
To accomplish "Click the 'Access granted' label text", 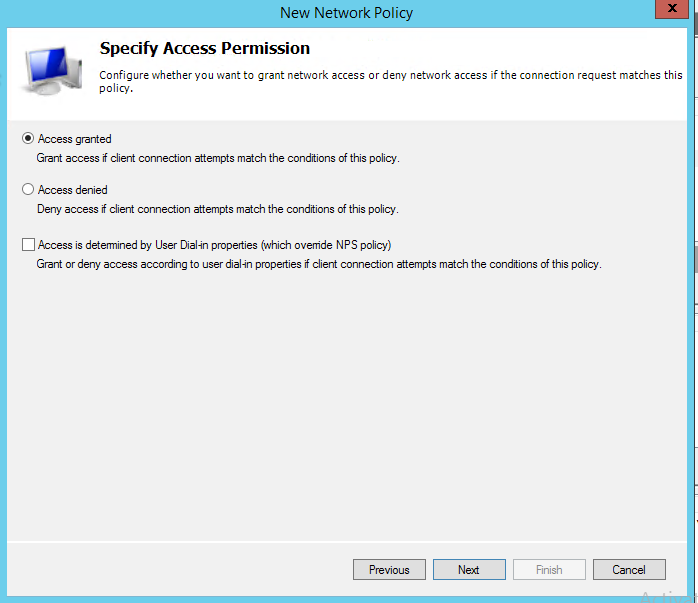I will click(x=75, y=139).
